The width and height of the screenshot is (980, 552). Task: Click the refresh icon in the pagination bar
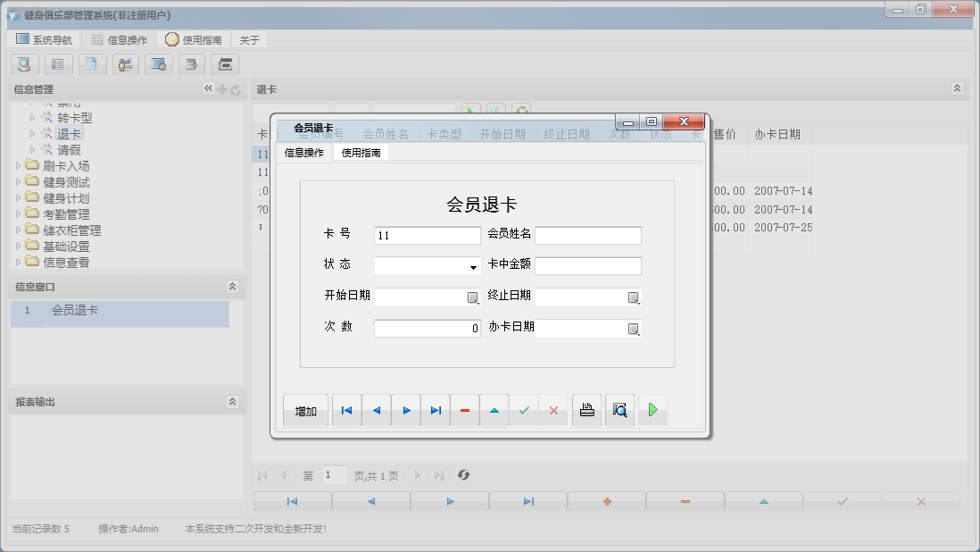coord(463,475)
